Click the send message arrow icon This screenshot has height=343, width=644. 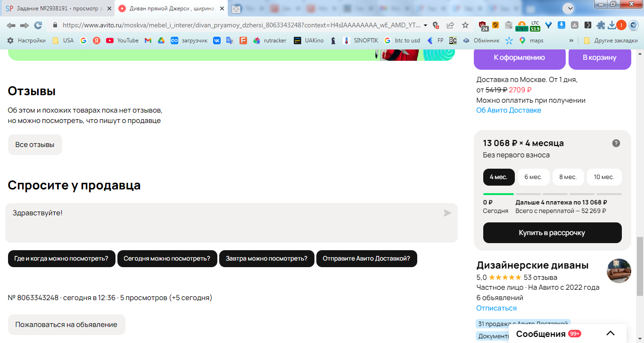[447, 213]
